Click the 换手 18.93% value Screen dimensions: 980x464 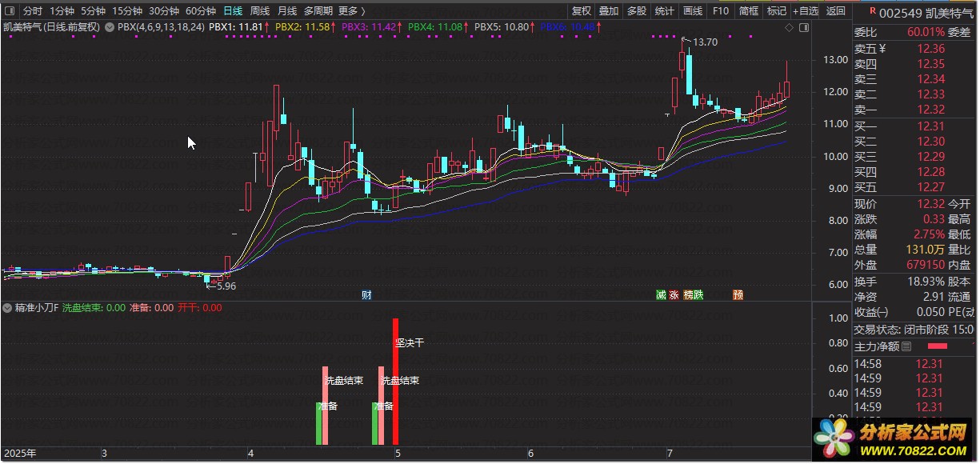(925, 282)
